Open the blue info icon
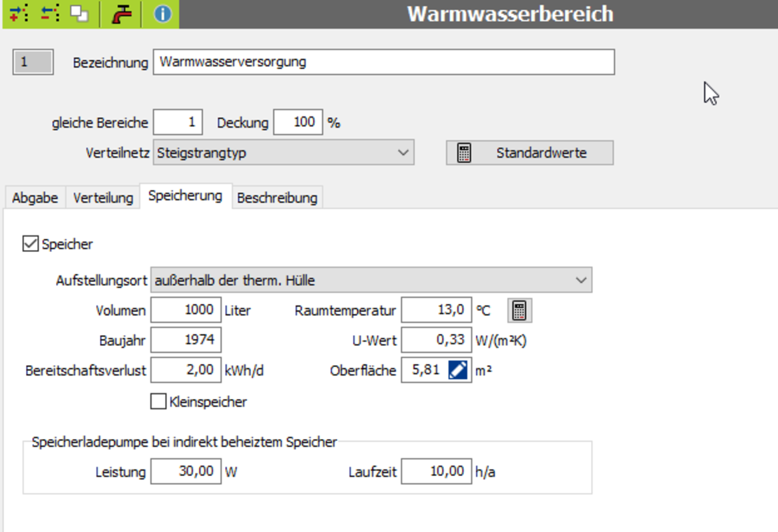This screenshot has height=532, width=778. (x=162, y=14)
